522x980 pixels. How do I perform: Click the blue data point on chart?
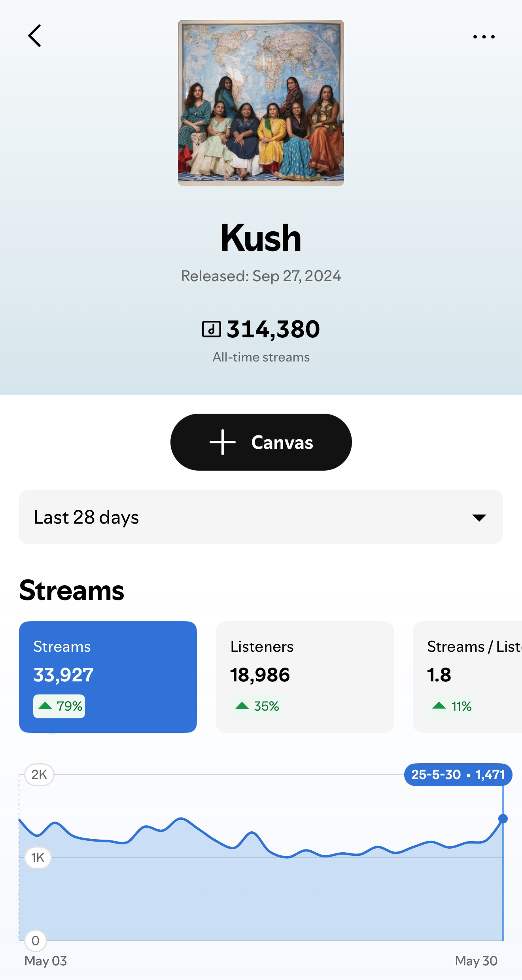pyautogui.click(x=503, y=819)
